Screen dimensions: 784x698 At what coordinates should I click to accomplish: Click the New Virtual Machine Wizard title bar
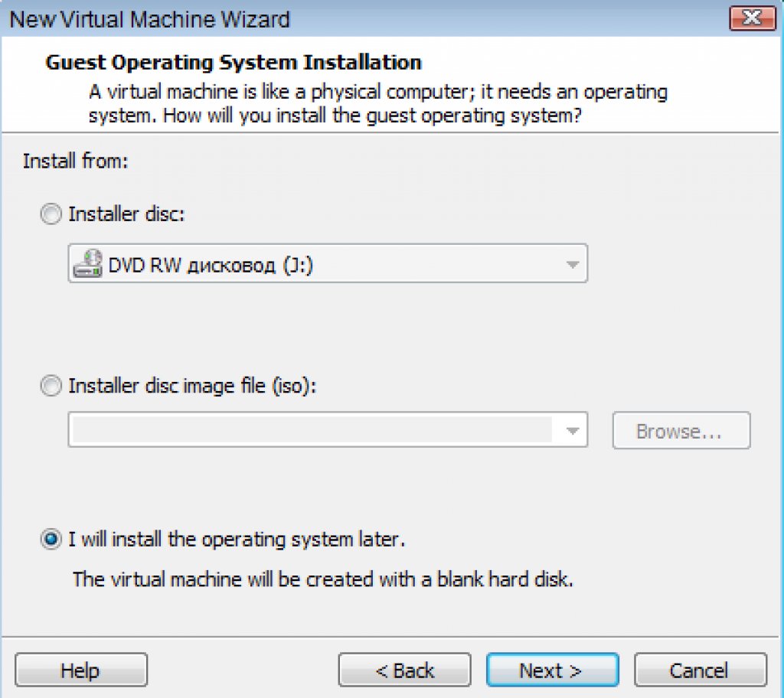(306, 18)
